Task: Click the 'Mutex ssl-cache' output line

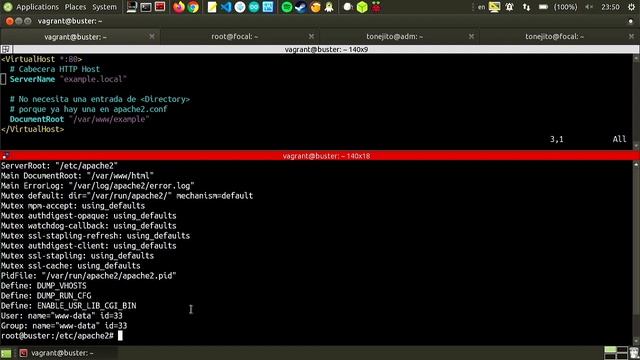Action: click(x=71, y=266)
